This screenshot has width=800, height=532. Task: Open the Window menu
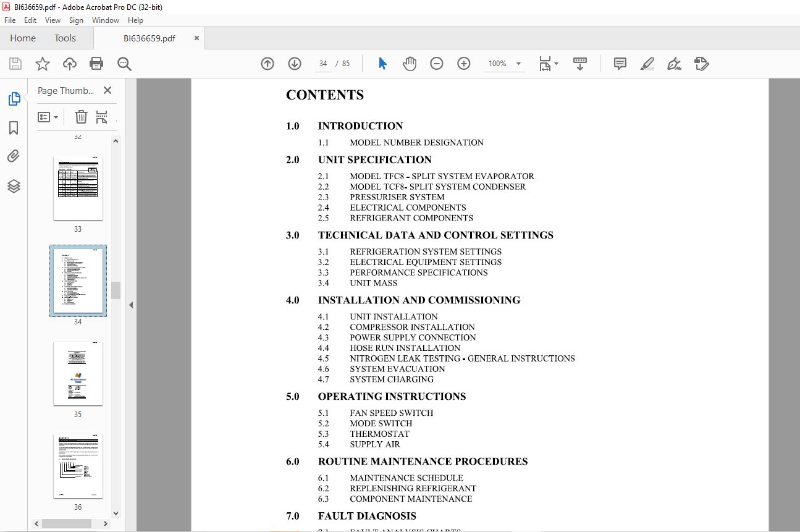106,20
